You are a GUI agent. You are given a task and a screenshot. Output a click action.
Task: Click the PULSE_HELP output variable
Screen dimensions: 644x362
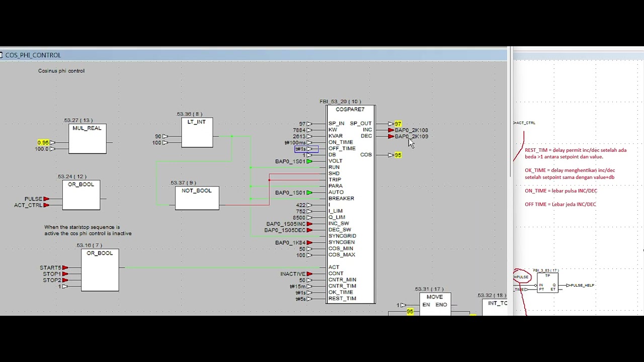click(x=583, y=286)
